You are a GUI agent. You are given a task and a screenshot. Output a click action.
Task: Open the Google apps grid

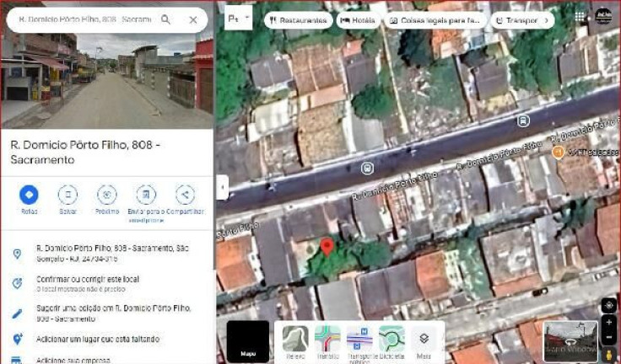[580, 16]
